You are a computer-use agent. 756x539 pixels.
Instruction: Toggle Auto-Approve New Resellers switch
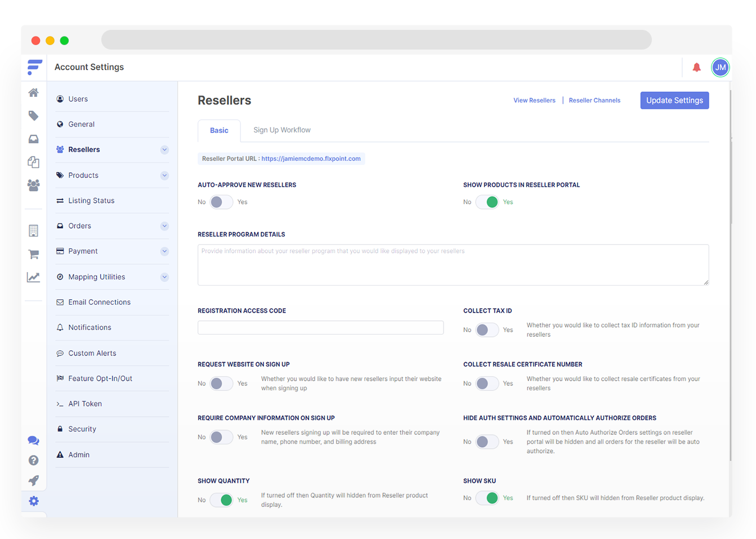221,202
